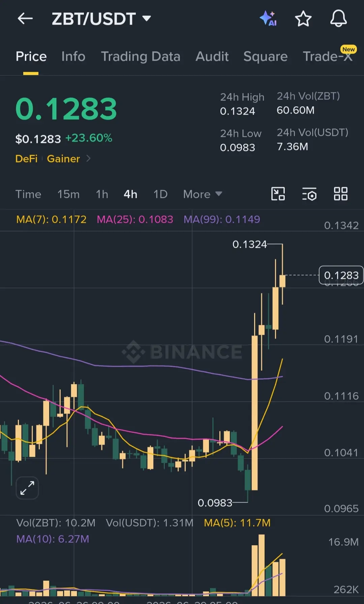Select the Time chart interval

28,194
